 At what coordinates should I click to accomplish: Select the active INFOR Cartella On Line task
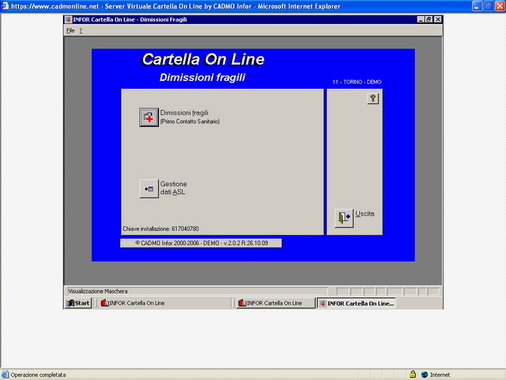[356, 303]
